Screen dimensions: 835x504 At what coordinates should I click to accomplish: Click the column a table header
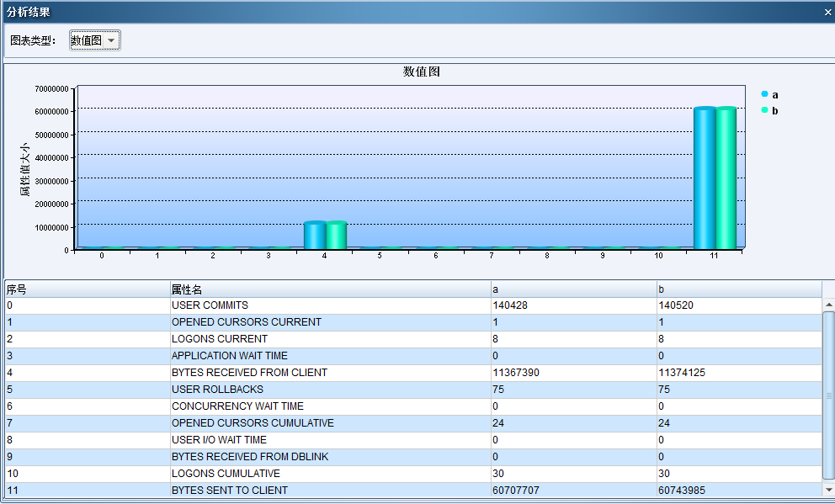[x=573, y=289]
